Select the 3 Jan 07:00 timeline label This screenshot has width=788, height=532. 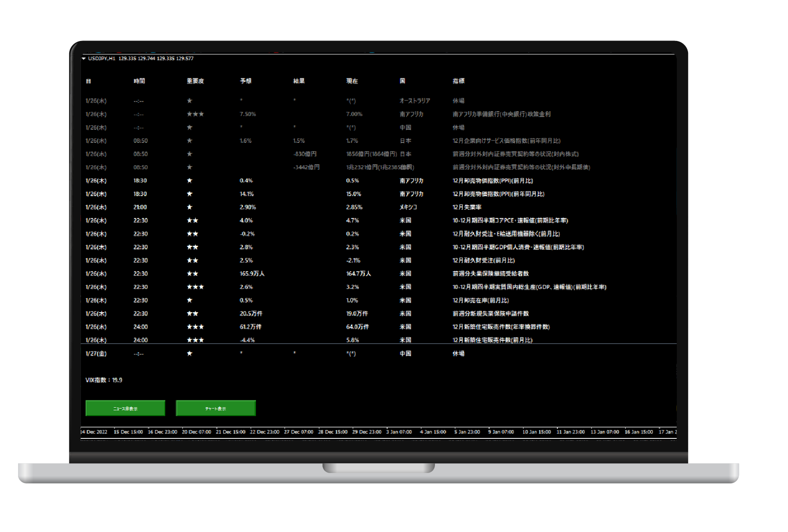tap(399, 432)
